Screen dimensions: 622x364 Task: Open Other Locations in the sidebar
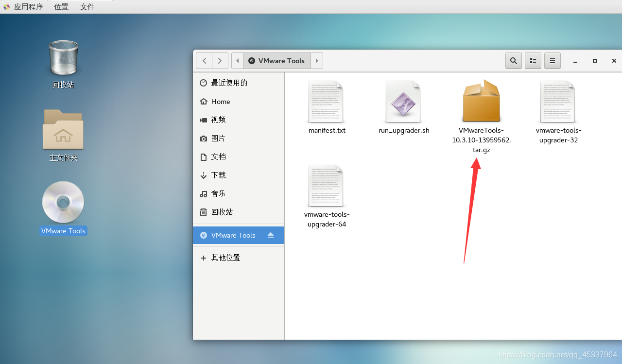[x=239, y=258]
